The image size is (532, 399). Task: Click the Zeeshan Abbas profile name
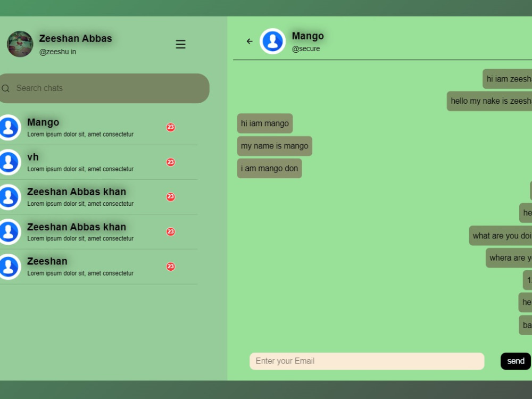(x=76, y=39)
